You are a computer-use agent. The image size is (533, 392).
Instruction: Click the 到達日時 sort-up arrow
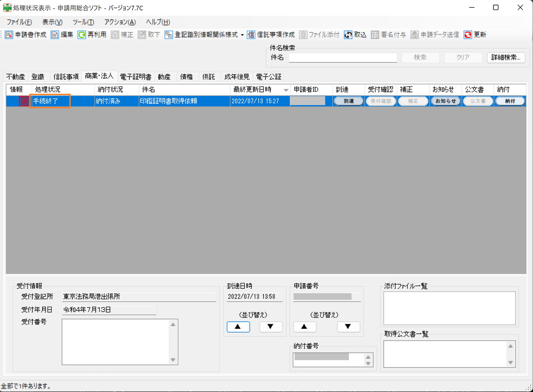pyautogui.click(x=238, y=327)
